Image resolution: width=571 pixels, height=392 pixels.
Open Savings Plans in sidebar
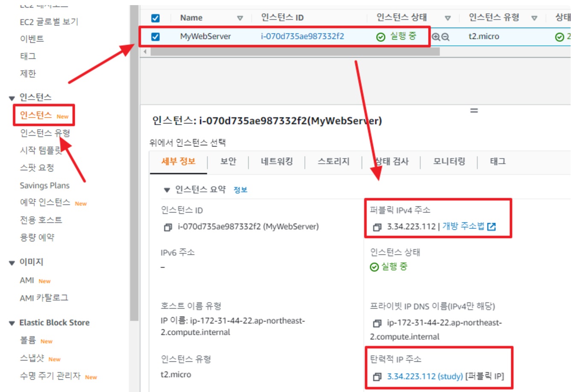44,185
